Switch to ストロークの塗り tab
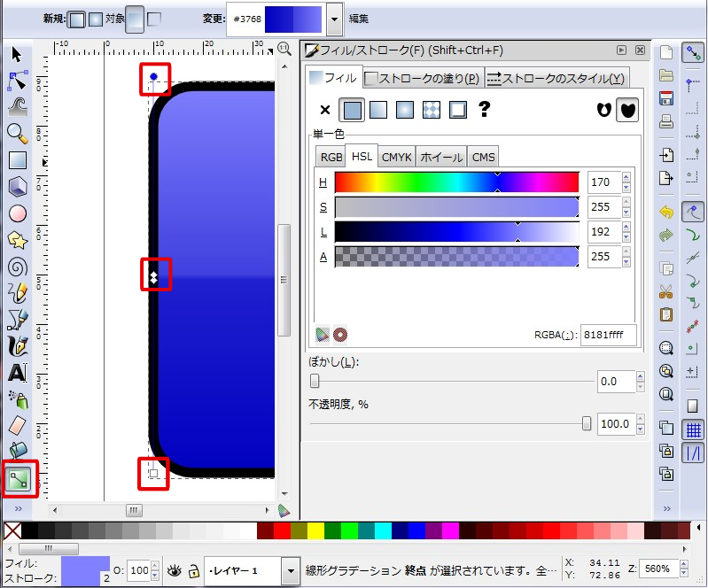 click(x=422, y=79)
